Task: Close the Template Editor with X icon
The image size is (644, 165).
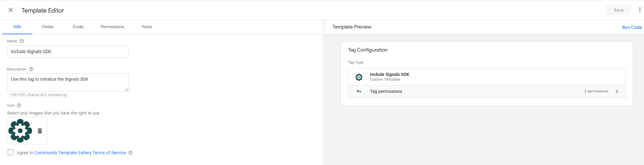Action: (x=11, y=10)
